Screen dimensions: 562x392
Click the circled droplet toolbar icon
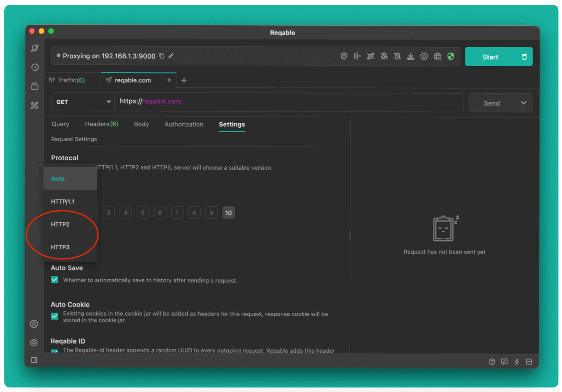(424, 56)
